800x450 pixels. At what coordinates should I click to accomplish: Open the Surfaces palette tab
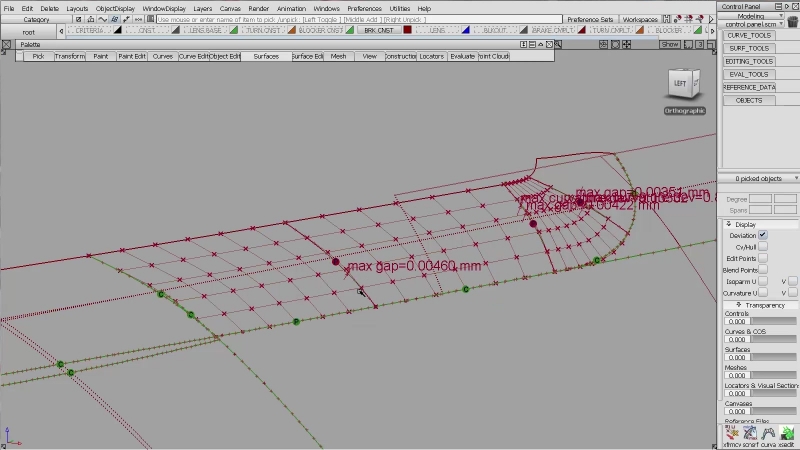tap(266, 56)
